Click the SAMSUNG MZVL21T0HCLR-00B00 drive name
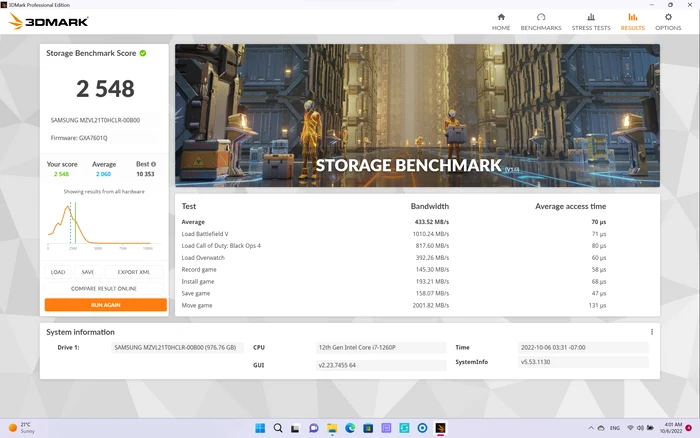700x438 pixels. [x=95, y=120]
